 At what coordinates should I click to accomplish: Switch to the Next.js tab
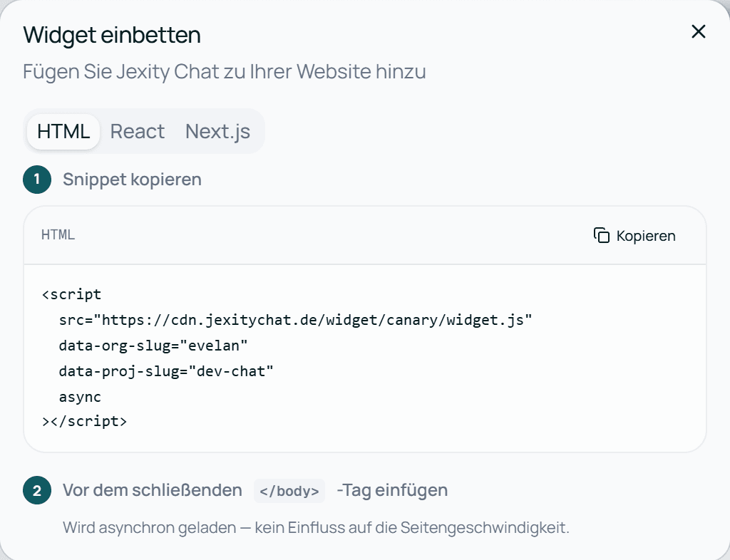tap(217, 132)
